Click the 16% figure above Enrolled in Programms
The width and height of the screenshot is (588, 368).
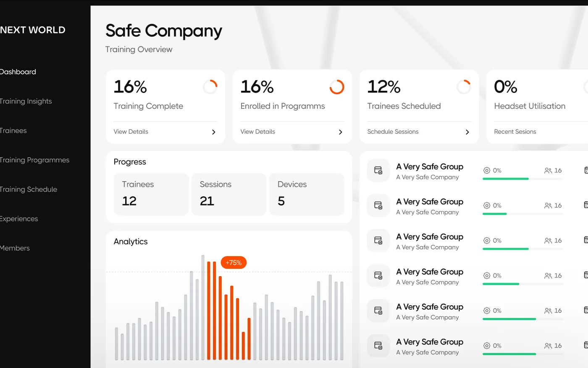pos(257,87)
